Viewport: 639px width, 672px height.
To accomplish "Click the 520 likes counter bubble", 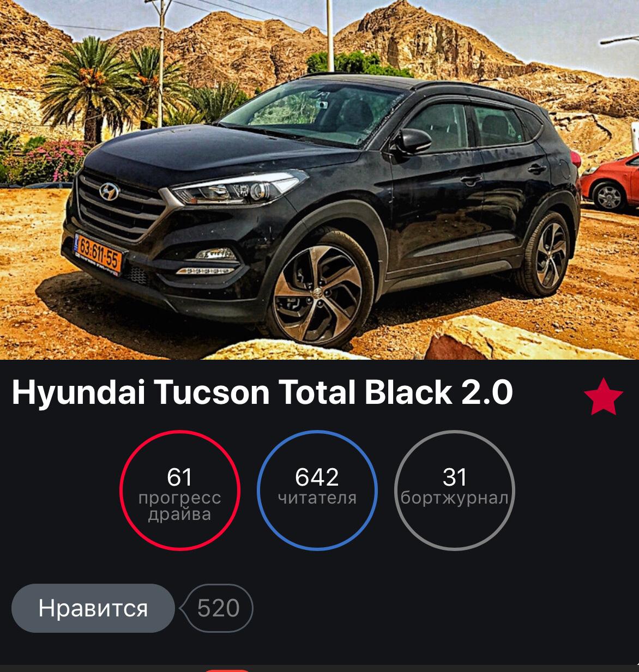I will 218,608.
